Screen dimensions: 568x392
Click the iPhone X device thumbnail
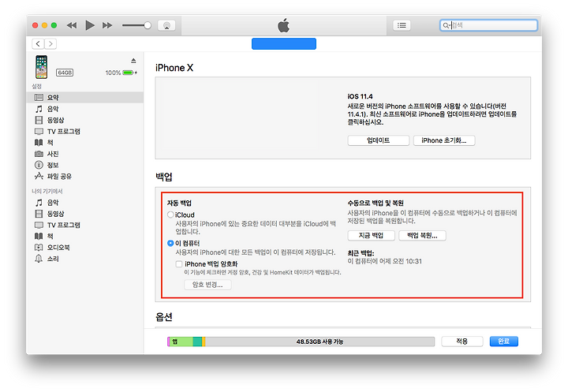pyautogui.click(x=41, y=67)
